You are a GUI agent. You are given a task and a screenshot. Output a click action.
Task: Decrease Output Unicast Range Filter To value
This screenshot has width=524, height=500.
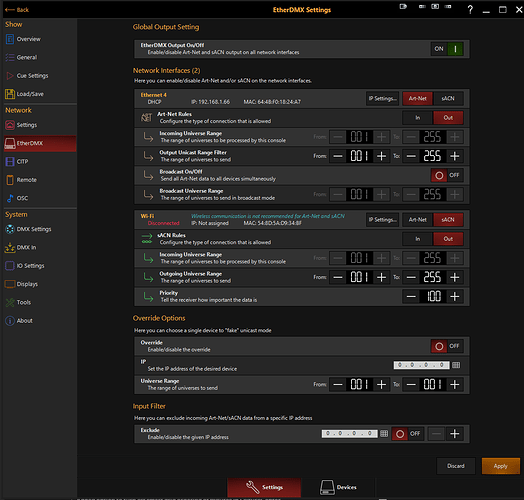pyautogui.click(x=411, y=156)
